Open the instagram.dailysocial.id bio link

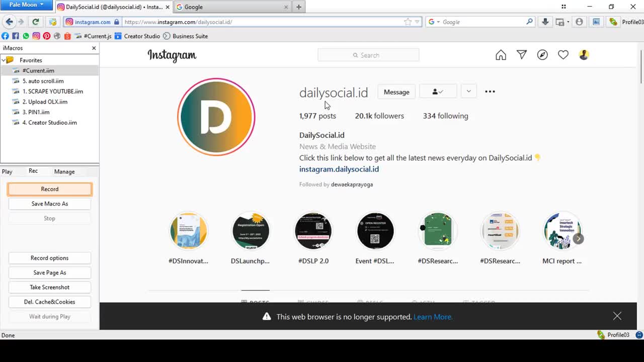tap(339, 169)
